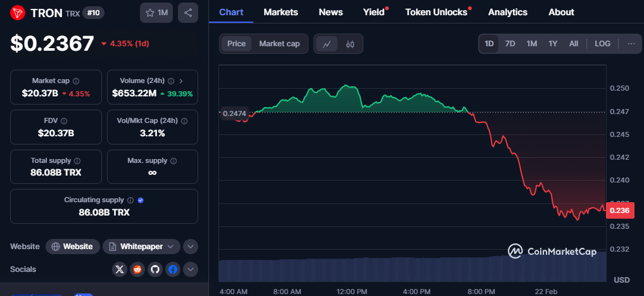
Task: Click the 3.21% Vol/Mkt Cap value
Action: [153, 133]
